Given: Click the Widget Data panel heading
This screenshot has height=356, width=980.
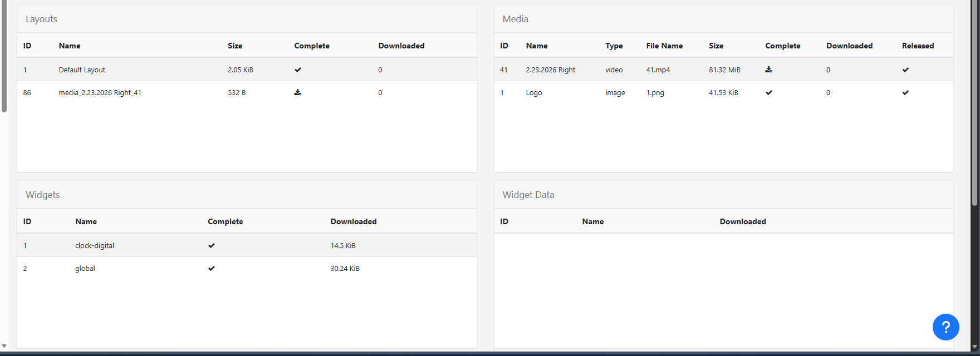Looking at the screenshot, I should (x=528, y=195).
